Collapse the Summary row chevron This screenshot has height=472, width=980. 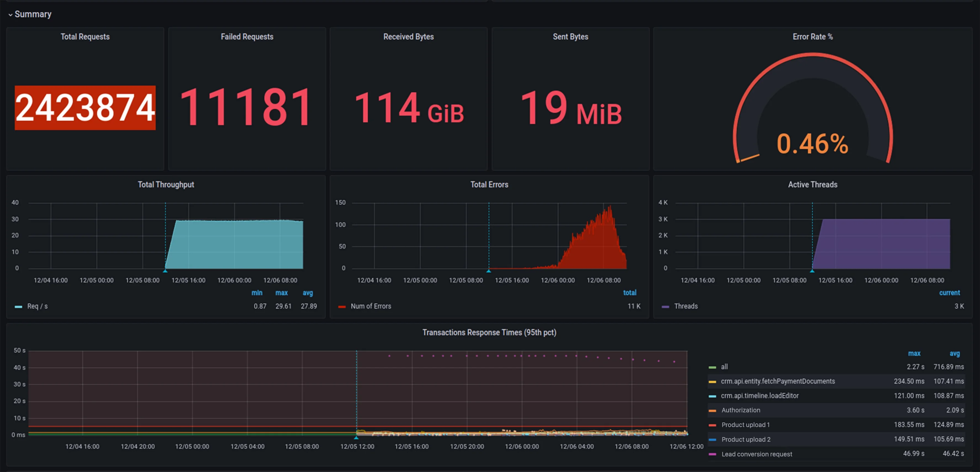click(x=10, y=15)
